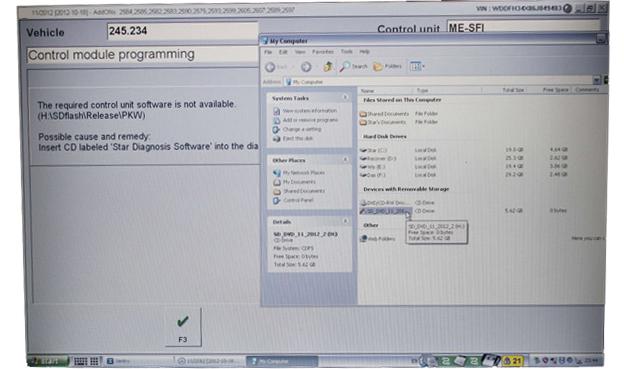Collapse the Other Places panel
624x369 pixels.
point(345,160)
